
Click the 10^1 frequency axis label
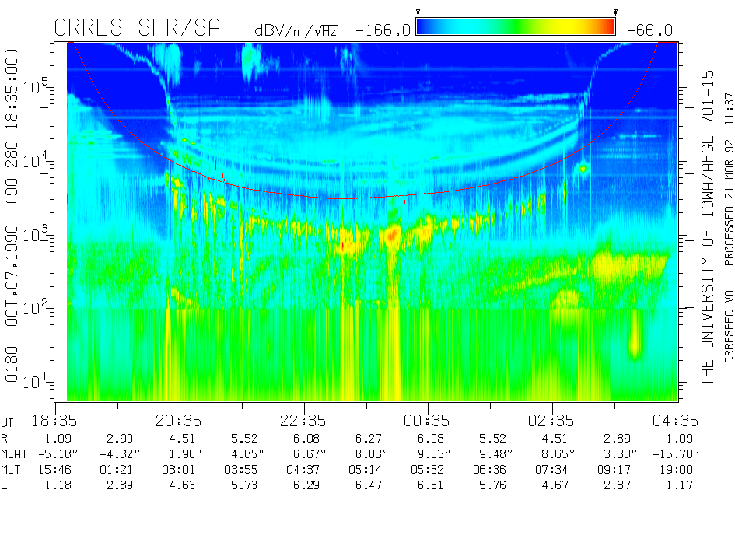(x=35, y=382)
